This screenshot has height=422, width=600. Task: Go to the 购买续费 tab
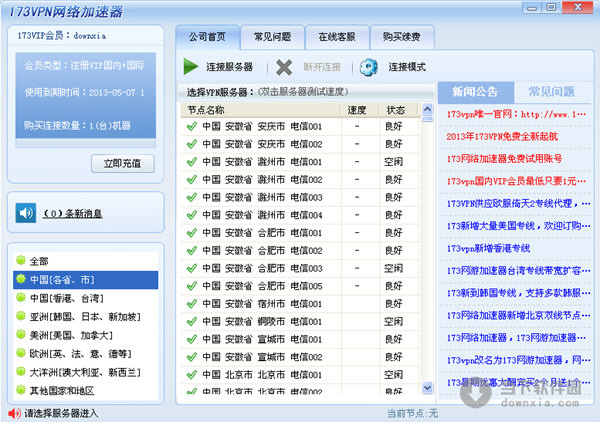coord(401,38)
